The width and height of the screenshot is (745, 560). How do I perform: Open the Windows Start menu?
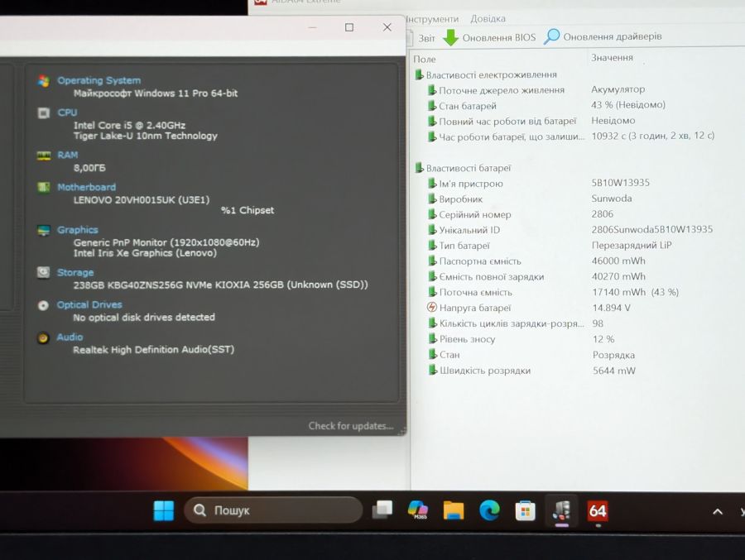point(164,511)
